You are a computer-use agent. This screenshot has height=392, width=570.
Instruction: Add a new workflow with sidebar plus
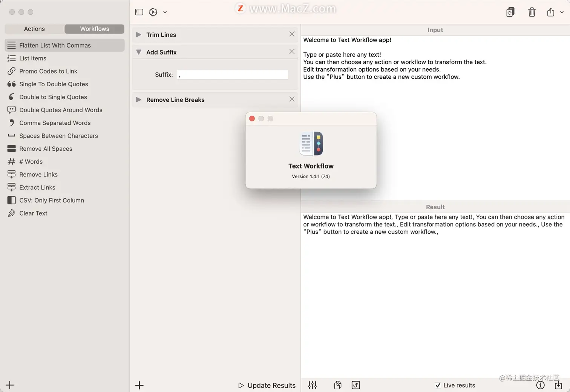click(10, 385)
